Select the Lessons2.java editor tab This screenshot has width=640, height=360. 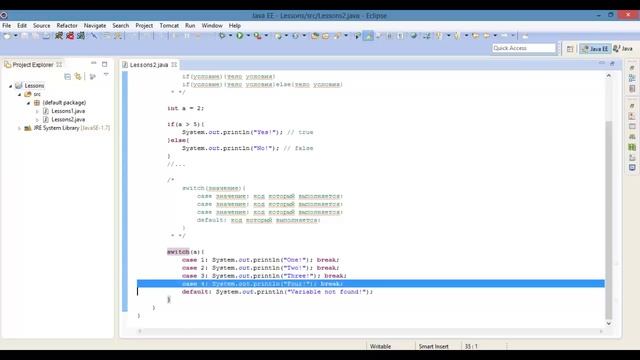pos(149,64)
